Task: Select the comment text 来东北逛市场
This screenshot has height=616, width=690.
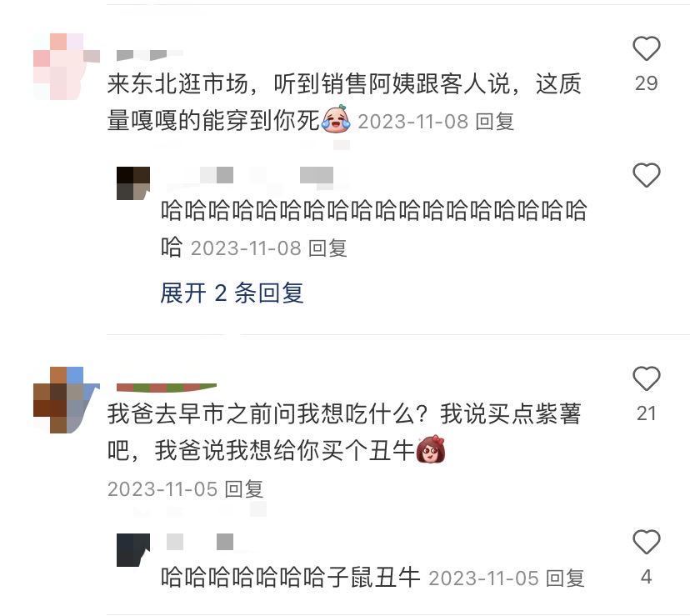Action: pos(178,83)
